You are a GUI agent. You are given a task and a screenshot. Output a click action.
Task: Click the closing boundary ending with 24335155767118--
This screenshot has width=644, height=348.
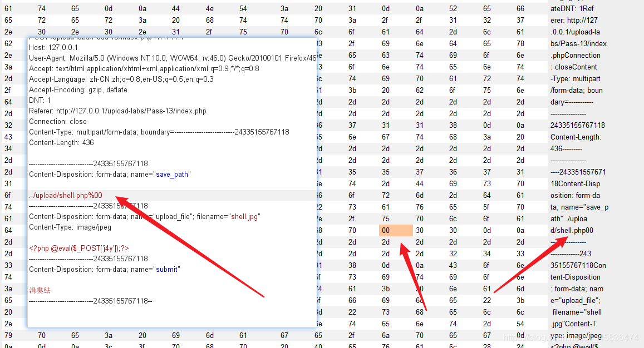(90, 301)
